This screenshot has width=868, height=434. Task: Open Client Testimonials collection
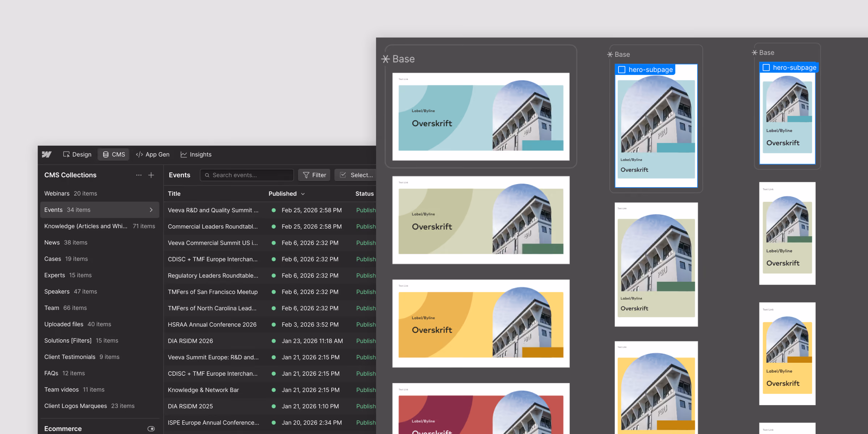point(100,357)
